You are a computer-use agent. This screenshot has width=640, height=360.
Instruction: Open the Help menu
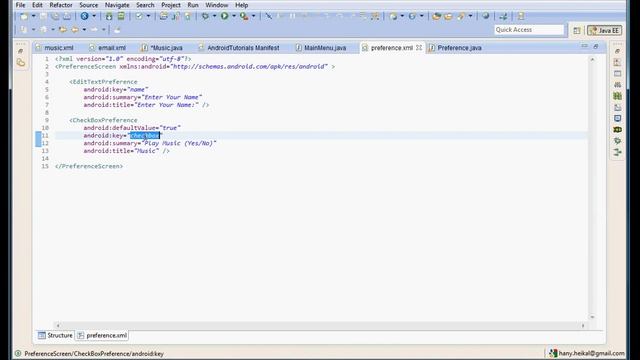click(x=241, y=5)
